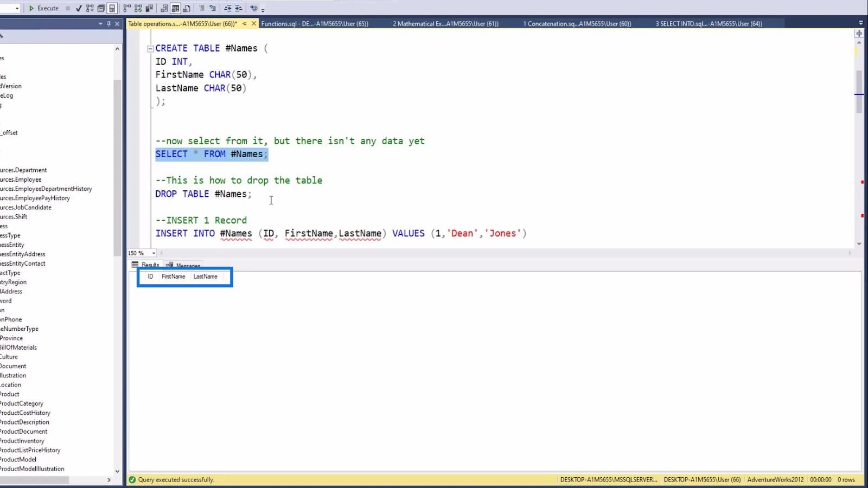Pin the Table operations tab
The width and height of the screenshot is (868, 488).
click(245, 24)
